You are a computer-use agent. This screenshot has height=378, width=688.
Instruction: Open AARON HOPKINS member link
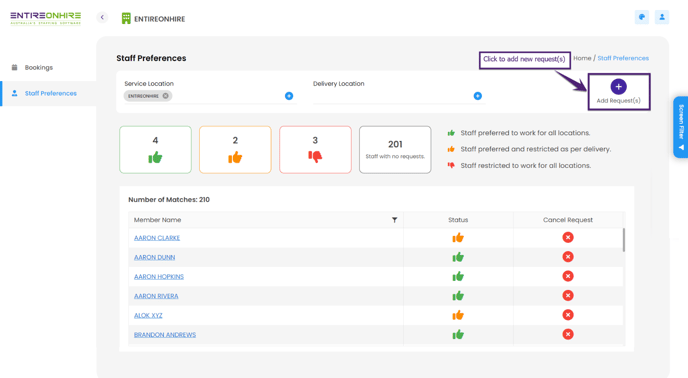[159, 277]
